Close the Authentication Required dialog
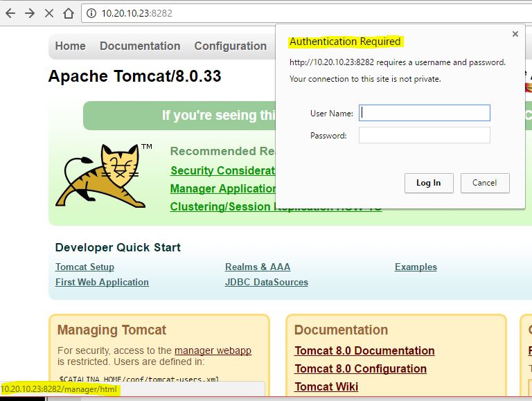The width and height of the screenshot is (532, 401). (x=515, y=34)
